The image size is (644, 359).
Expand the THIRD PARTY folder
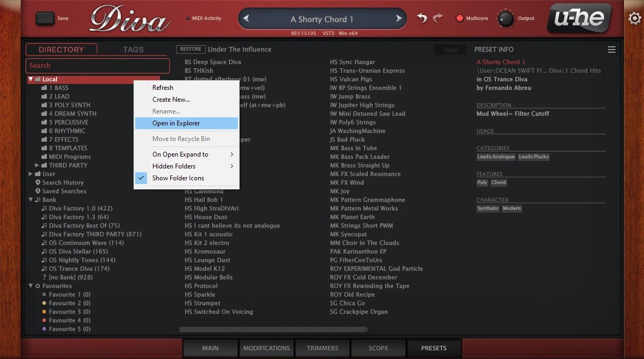click(37, 165)
